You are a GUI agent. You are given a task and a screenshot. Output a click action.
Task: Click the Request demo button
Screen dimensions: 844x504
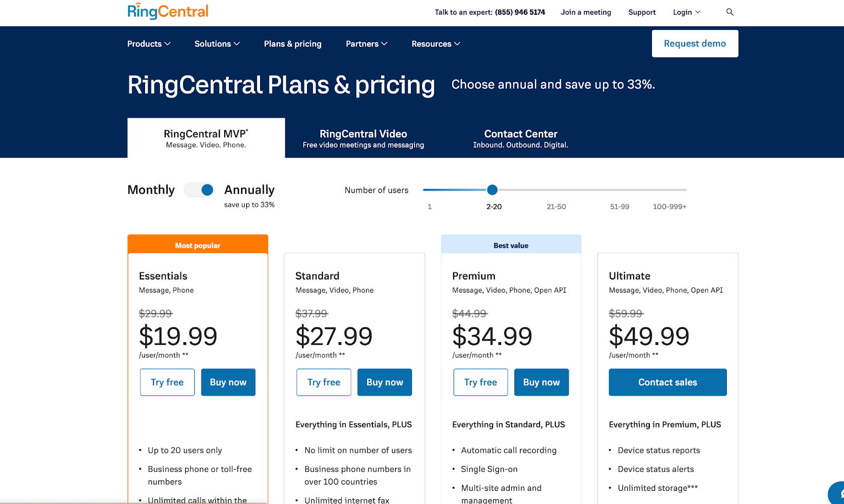pyautogui.click(x=695, y=44)
